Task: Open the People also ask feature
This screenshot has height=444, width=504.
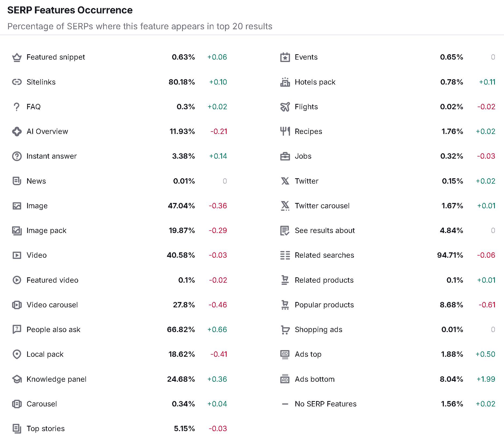Action: [53, 330]
